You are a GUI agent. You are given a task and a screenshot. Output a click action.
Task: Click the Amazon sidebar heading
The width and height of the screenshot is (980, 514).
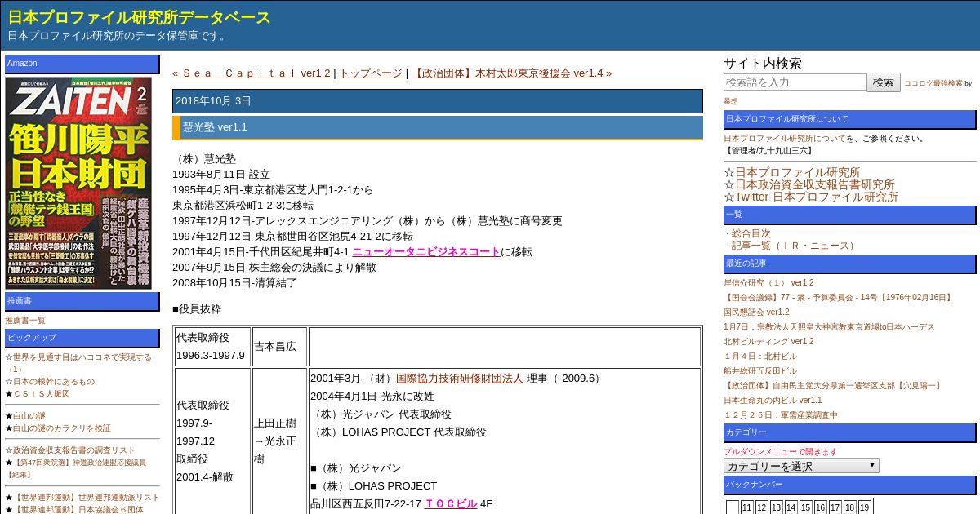click(x=82, y=64)
